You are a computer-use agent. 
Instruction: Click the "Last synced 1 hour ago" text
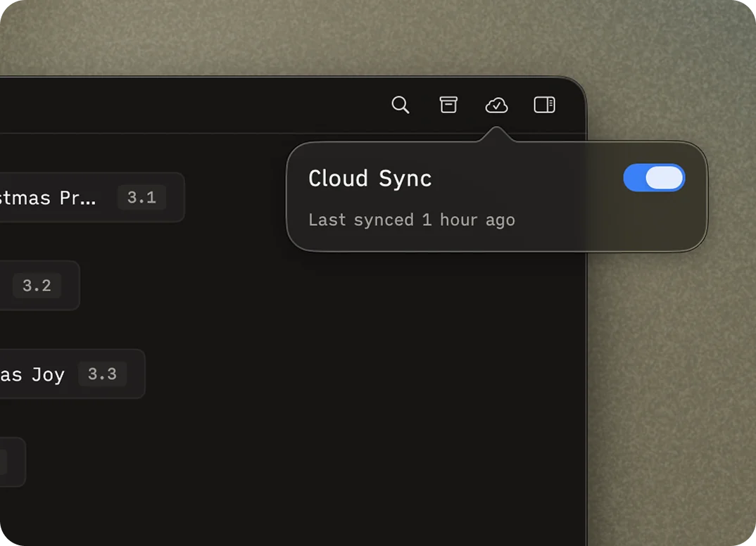click(x=412, y=220)
